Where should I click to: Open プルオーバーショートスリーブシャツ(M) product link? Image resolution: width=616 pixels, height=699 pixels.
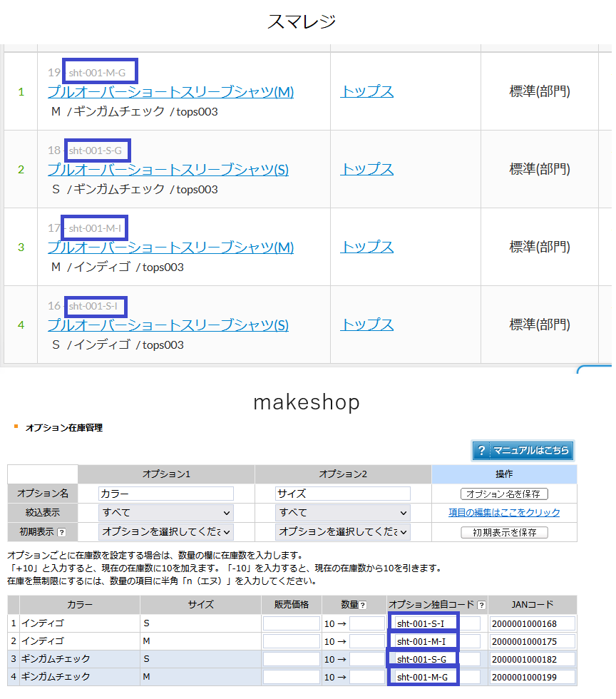pyautogui.click(x=168, y=91)
